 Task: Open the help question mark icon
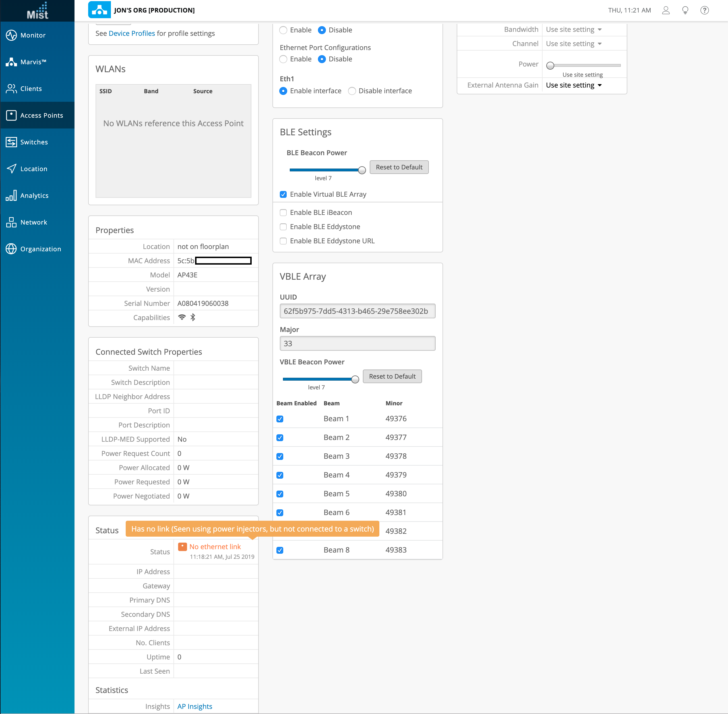(704, 11)
